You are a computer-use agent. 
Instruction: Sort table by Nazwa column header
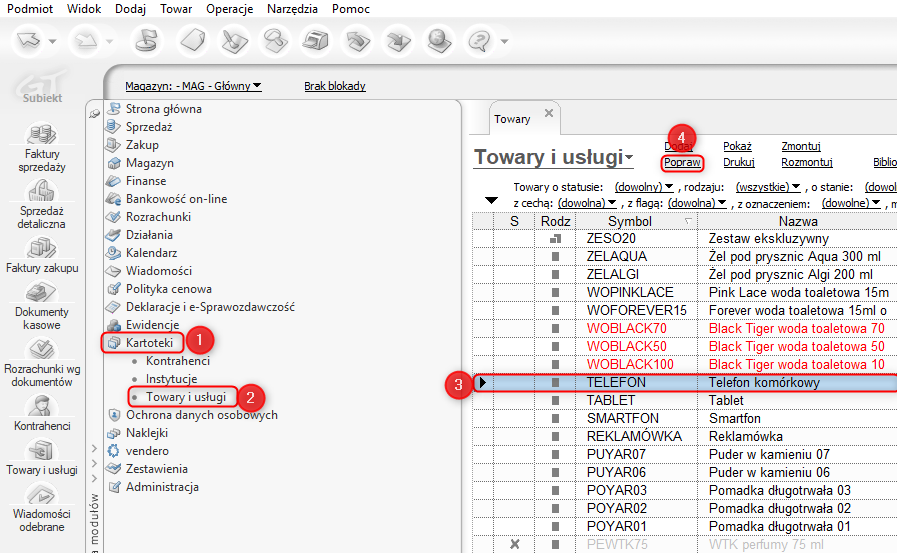tap(798, 221)
